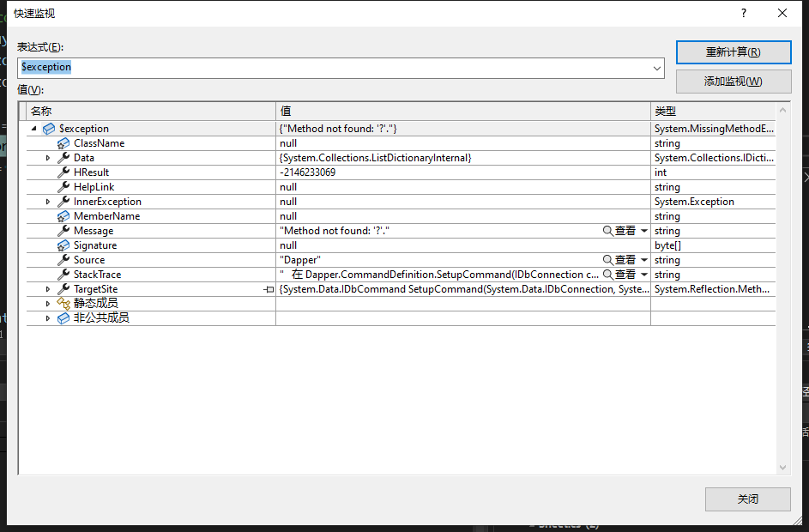Select the Data value ListDictionaryInternal
The width and height of the screenshot is (809, 532).
376,158
